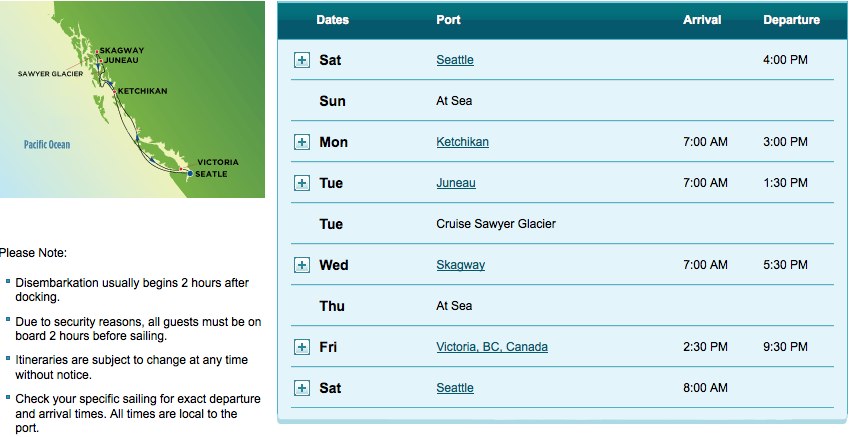850x437 pixels.
Task: Expand the Saturday Seattle departure row
Action: click(302, 60)
